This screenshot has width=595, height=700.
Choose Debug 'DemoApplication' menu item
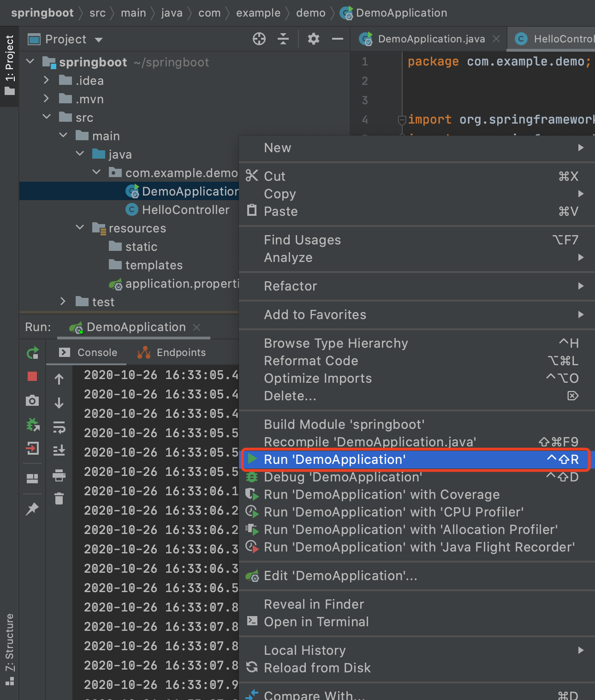click(416, 477)
